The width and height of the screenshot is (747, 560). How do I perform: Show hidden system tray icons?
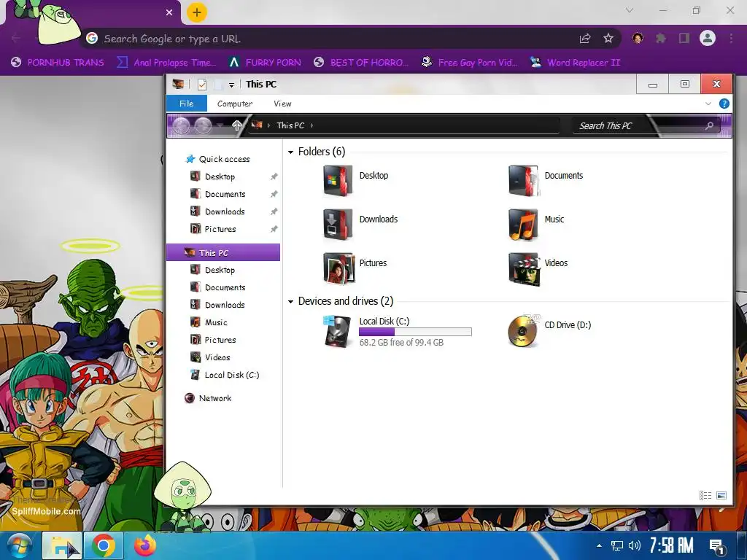coord(600,545)
